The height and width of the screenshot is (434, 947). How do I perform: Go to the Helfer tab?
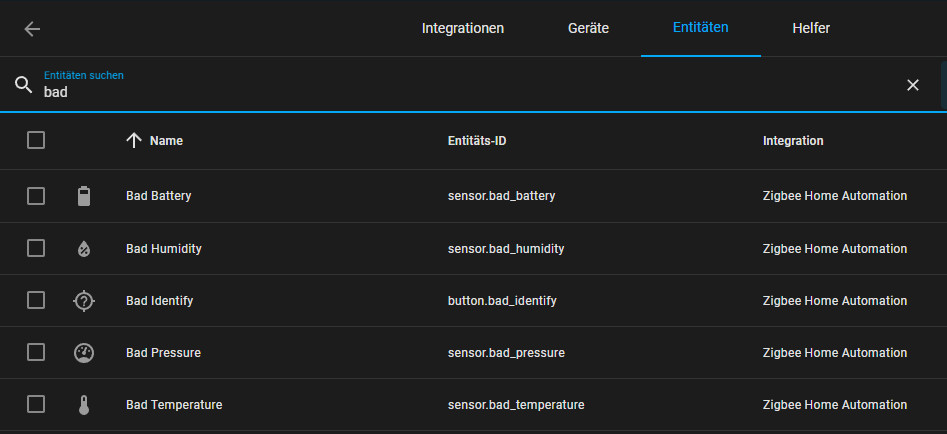811,28
